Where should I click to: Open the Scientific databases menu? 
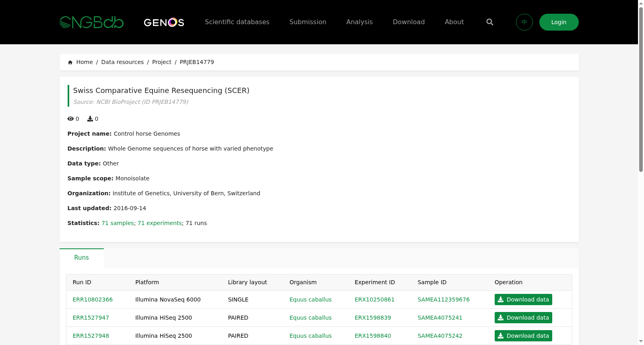[237, 22]
